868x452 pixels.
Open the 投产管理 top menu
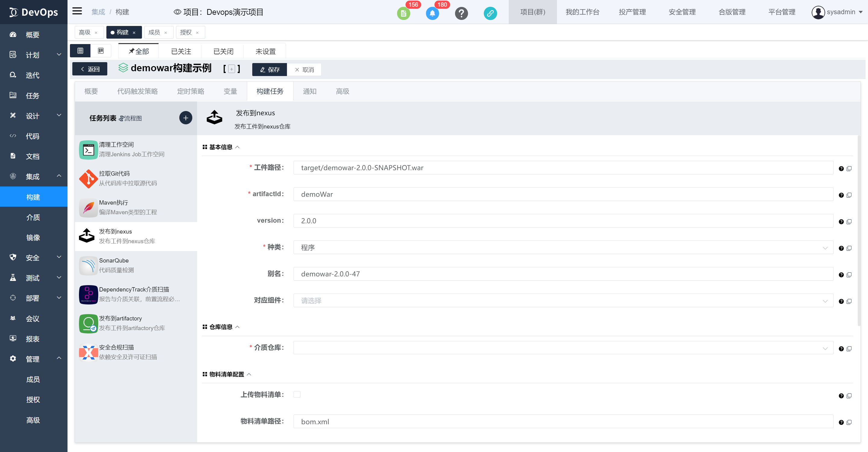pyautogui.click(x=632, y=12)
